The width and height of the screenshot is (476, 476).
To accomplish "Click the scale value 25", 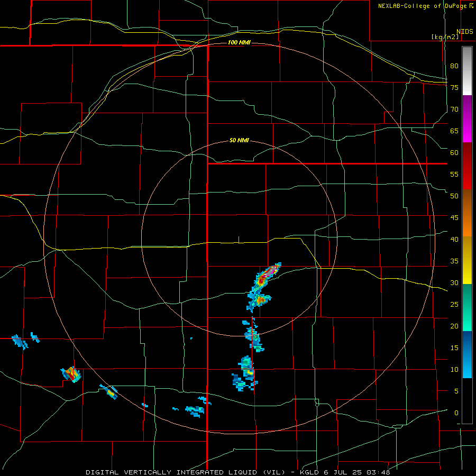I will click(x=454, y=305).
